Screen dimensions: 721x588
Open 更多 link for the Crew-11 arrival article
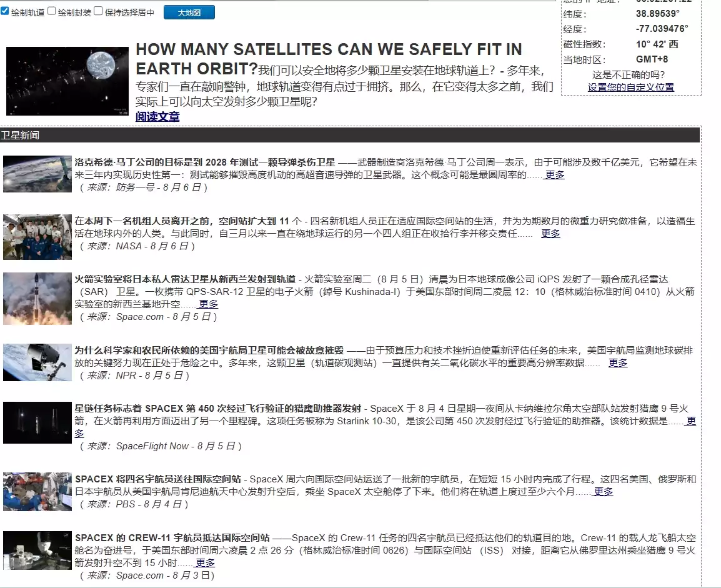tap(205, 563)
